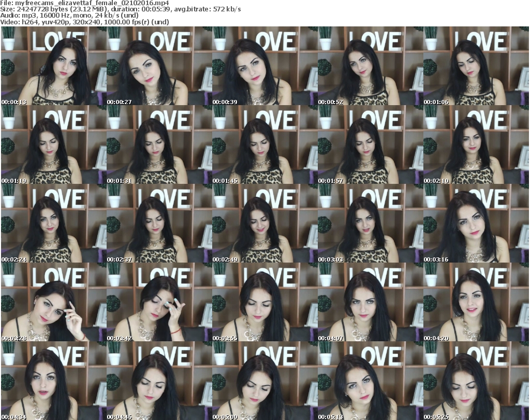This screenshot has width=530, height=420.
Task: Select the frame stamped 00:03:03
Action: [x=371, y=223]
